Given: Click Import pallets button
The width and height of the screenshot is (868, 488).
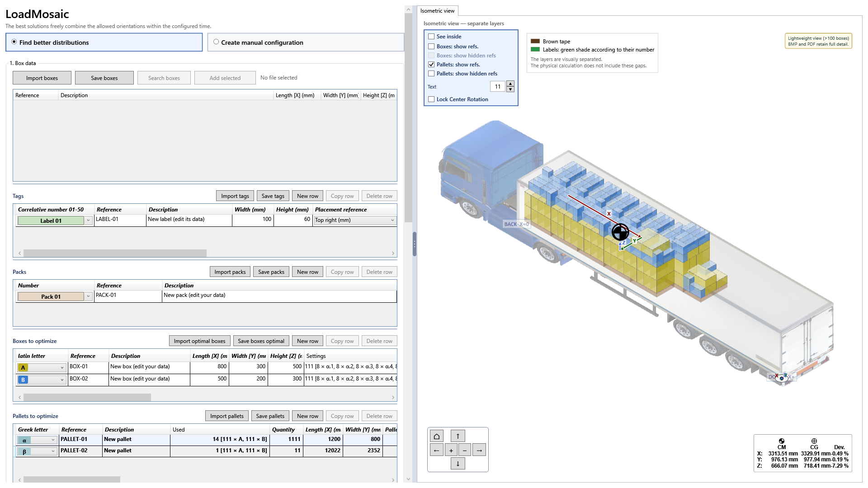Looking at the screenshot, I should coord(227,416).
